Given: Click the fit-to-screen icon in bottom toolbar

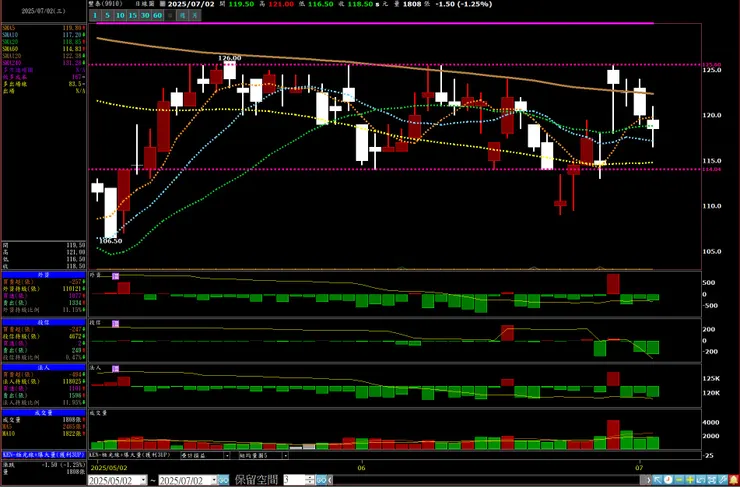Looking at the screenshot, I should tap(712, 479).
